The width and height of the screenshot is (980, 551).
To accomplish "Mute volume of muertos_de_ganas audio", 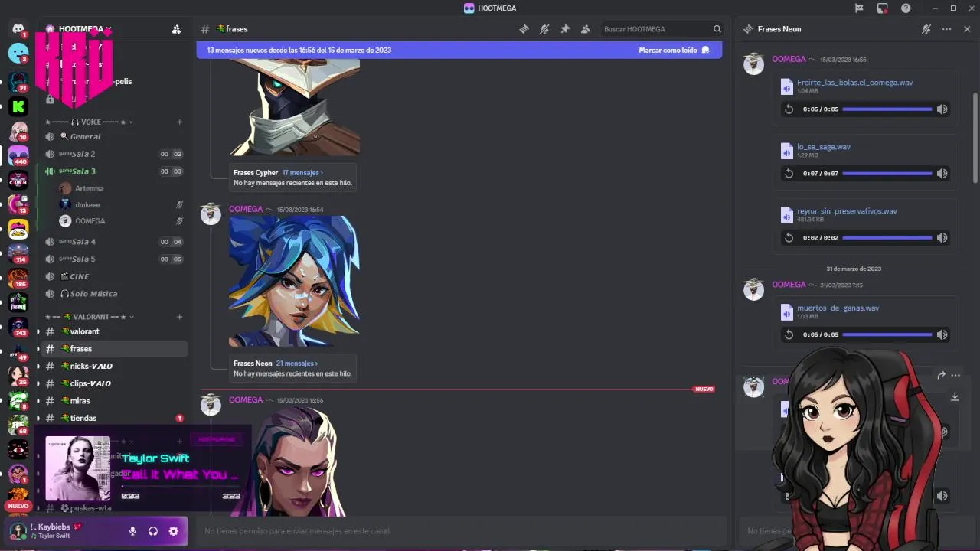I will pos(942,334).
